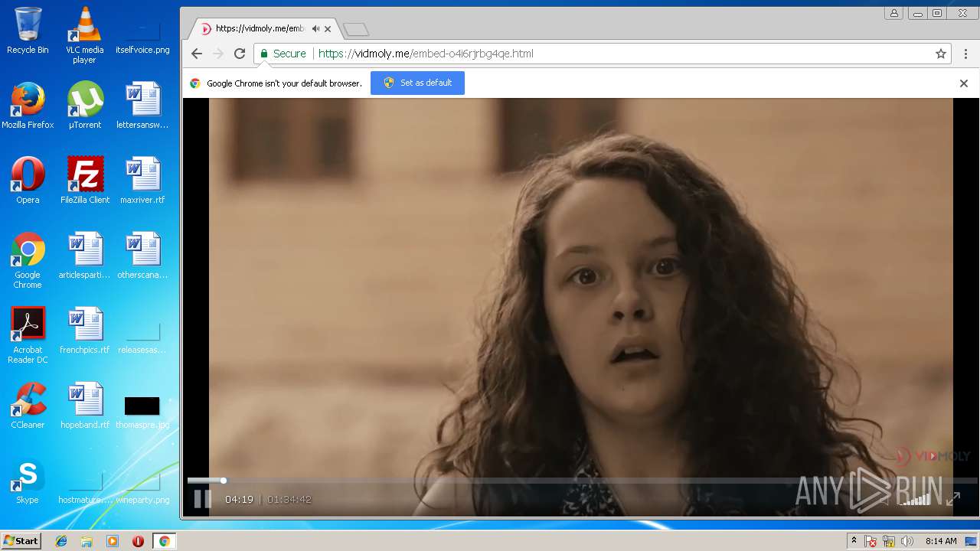Close the vidmoly.me tab
This screenshot has width=980, height=551.
[x=328, y=29]
